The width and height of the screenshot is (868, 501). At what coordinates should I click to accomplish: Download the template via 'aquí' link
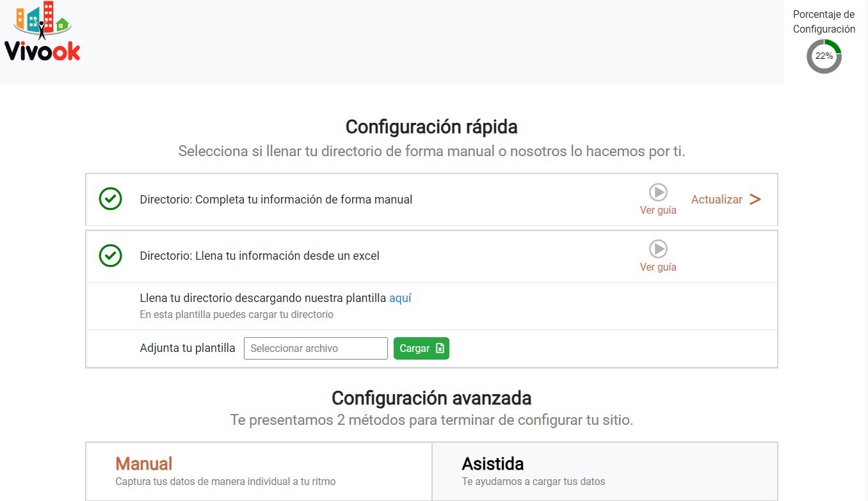[x=400, y=298]
